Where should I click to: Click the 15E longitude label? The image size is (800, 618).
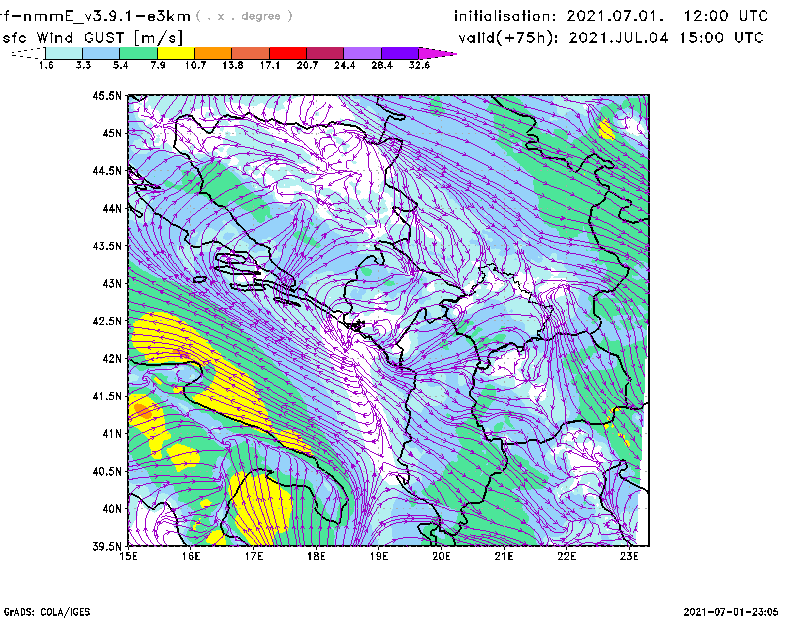click(x=129, y=556)
